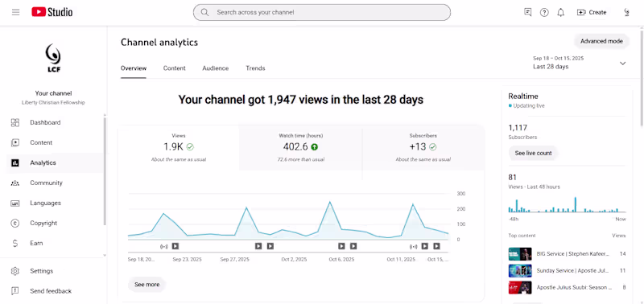
Task: Expand the Last 28 days date range dropdown
Action: (x=579, y=63)
